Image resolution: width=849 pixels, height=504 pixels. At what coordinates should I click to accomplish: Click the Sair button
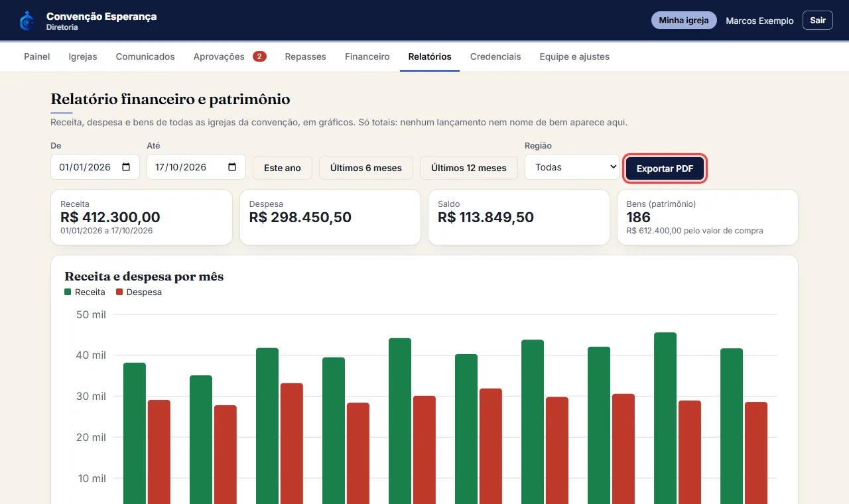click(818, 21)
